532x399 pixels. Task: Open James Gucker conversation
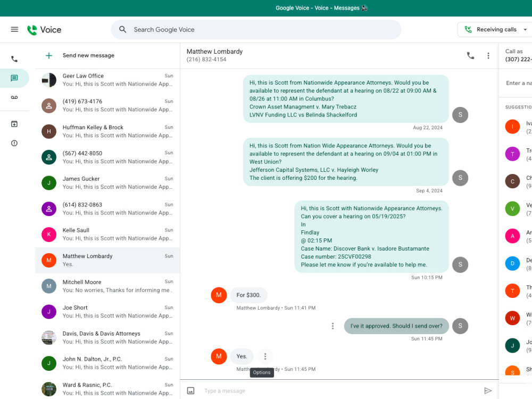[x=107, y=183]
